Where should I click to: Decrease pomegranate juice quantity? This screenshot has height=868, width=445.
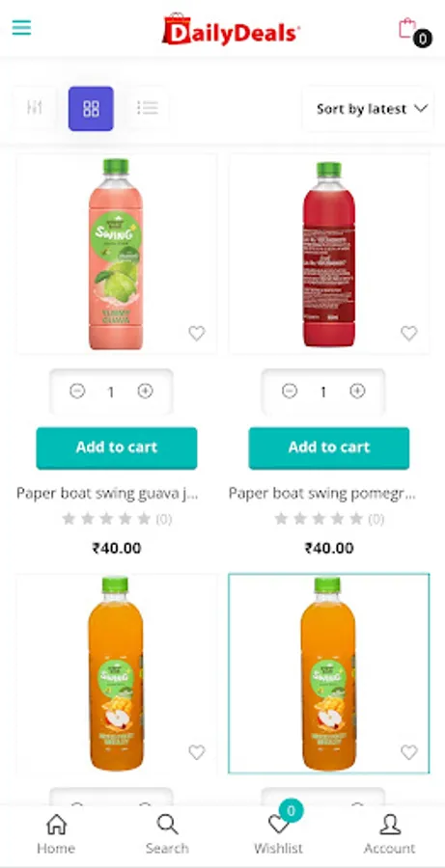pyautogui.click(x=290, y=392)
